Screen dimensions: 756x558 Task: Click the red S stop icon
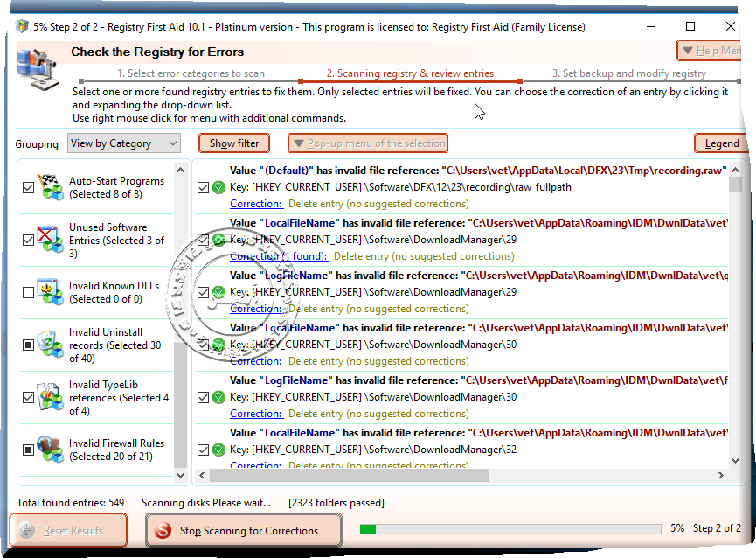click(163, 531)
